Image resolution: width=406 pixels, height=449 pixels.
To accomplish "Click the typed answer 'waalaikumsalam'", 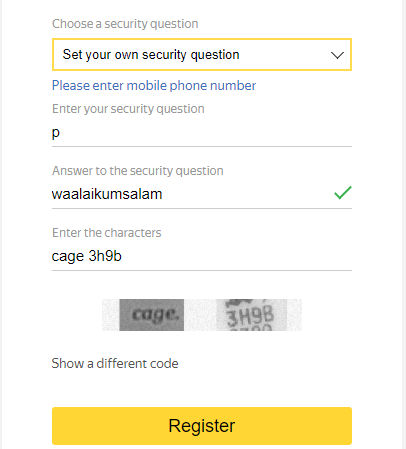I will [107, 194].
